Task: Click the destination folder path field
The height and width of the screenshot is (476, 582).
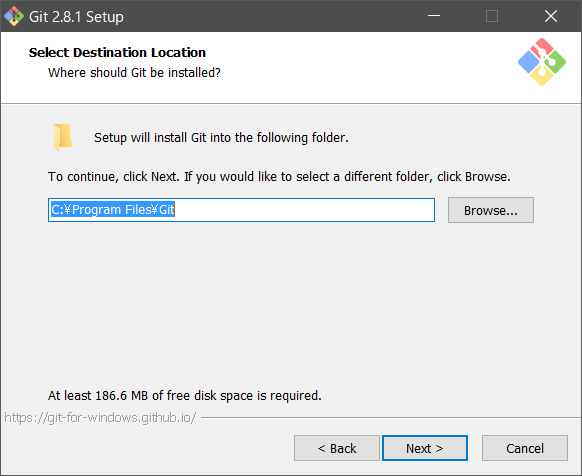Action: pos(241,210)
